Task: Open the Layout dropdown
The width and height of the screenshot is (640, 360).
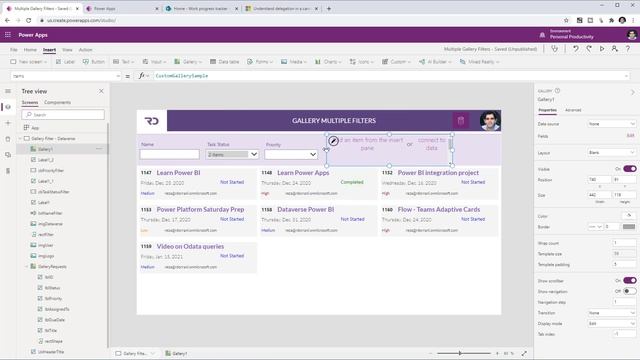Action: coord(611,152)
